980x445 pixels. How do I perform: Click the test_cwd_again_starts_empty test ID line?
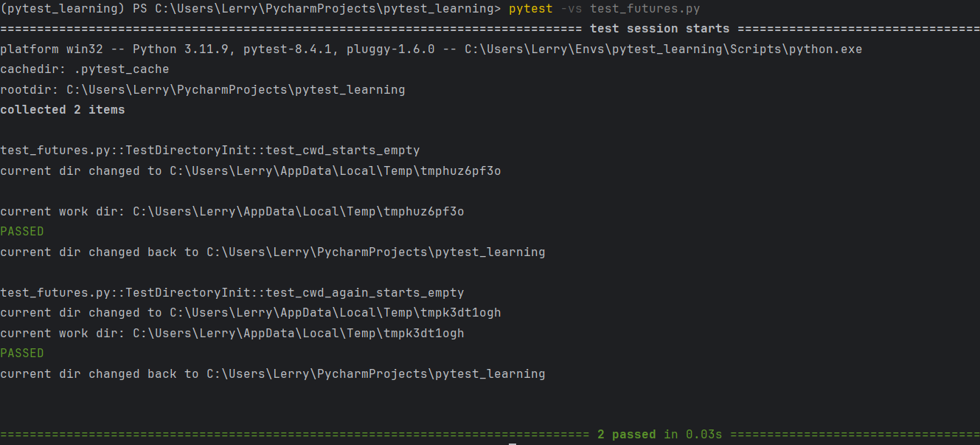point(232,293)
